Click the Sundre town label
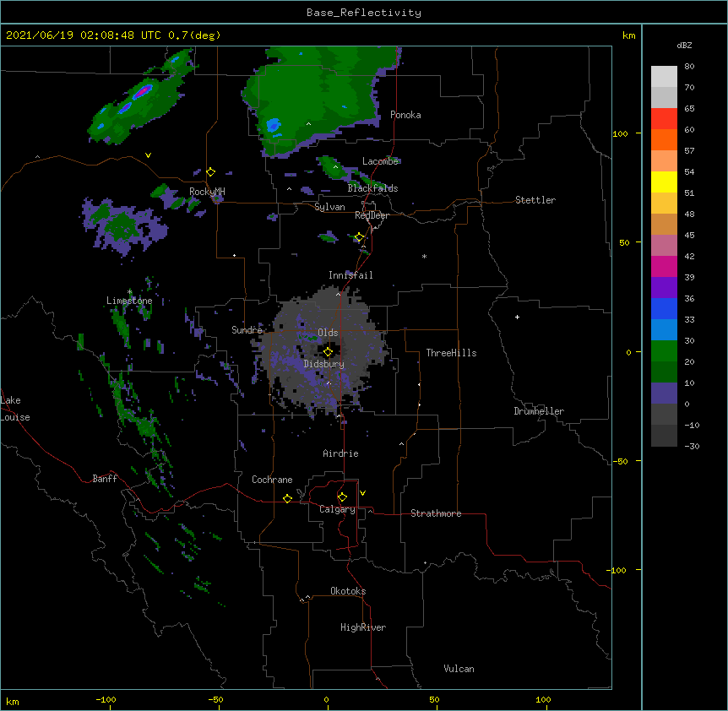Screen dimensions: 728x711 point(247,330)
